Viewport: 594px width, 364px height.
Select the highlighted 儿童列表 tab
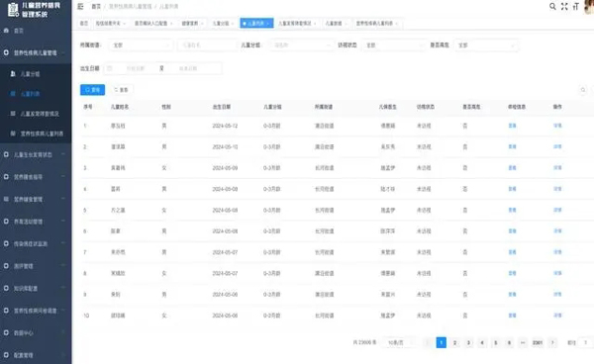(x=256, y=24)
